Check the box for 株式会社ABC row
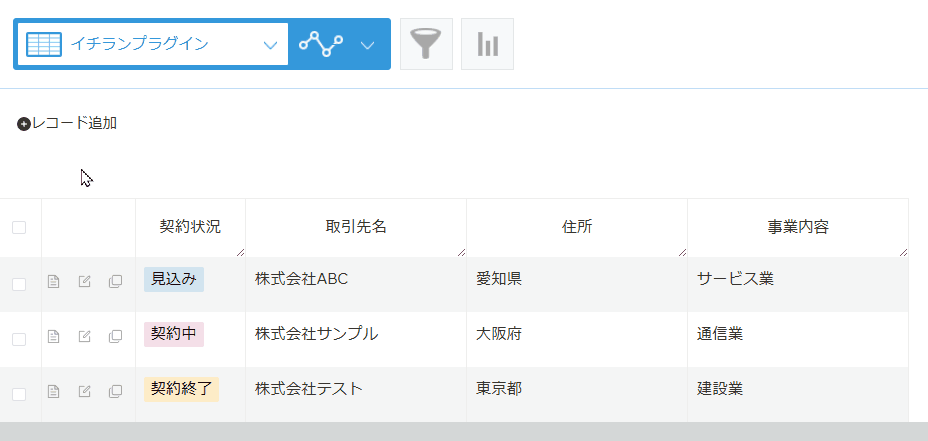This screenshot has width=928, height=441. 19,284
